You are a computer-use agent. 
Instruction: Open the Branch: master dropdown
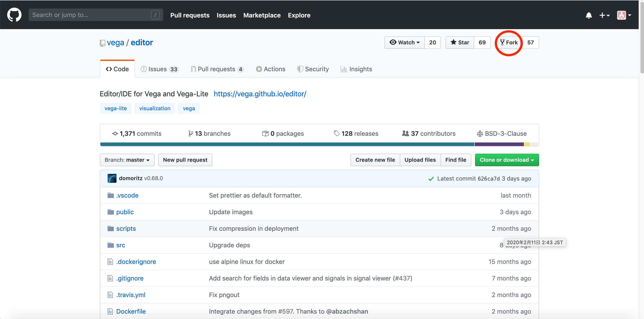point(127,160)
